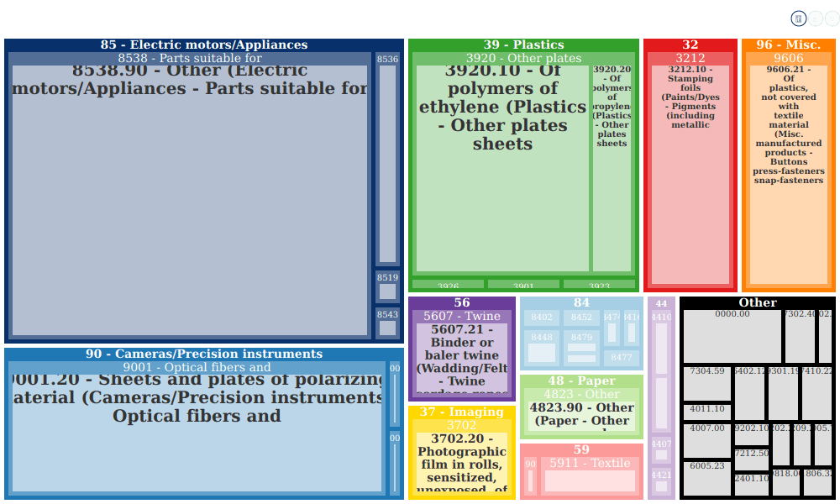Open the 9001.20 polarizing sheets block
Viewport: 840px width, 504px height.
point(197,433)
